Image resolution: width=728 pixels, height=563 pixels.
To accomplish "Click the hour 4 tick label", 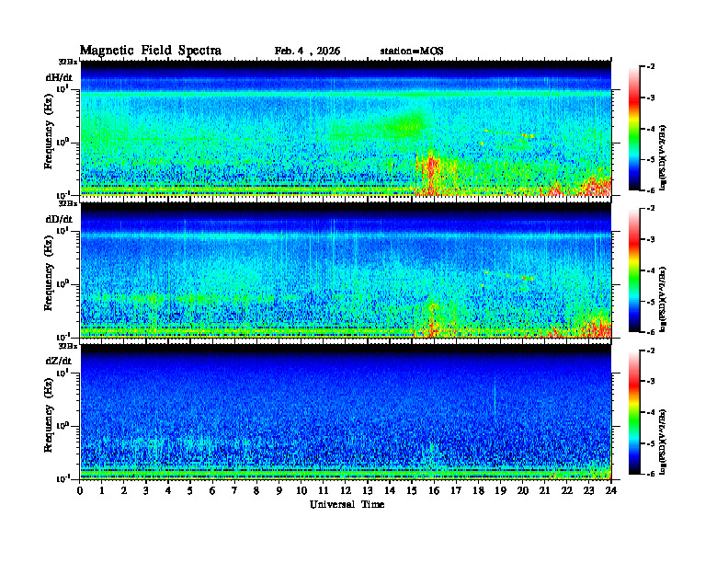I will coord(168,491).
